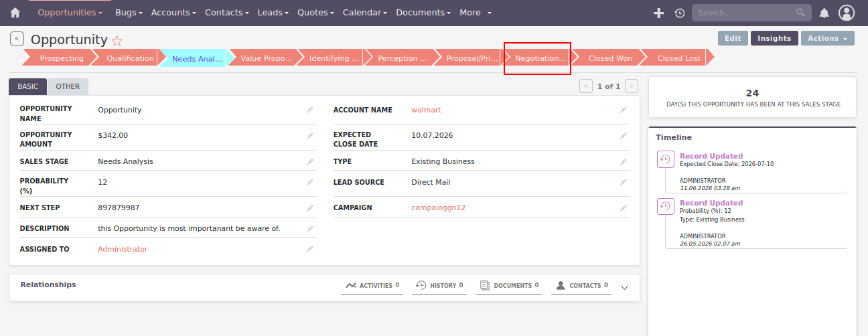Open the Accounts menu dropdown
The image size is (868, 336).
173,13
